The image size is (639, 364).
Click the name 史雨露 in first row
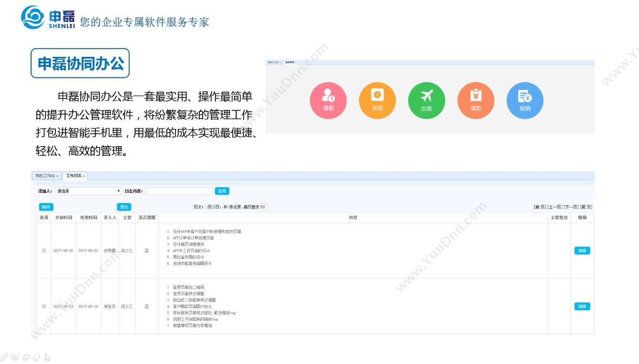(x=110, y=250)
